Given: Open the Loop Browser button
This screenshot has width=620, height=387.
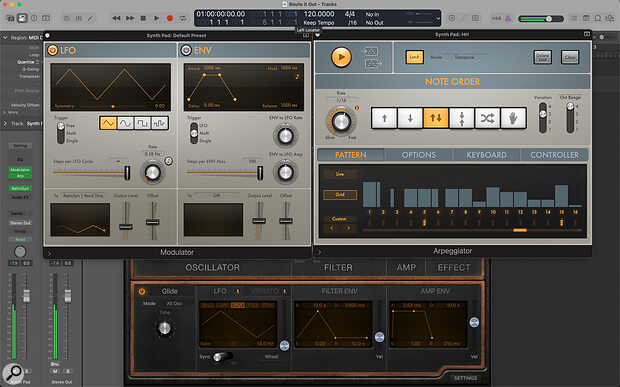Looking at the screenshot, I should coord(598,18).
